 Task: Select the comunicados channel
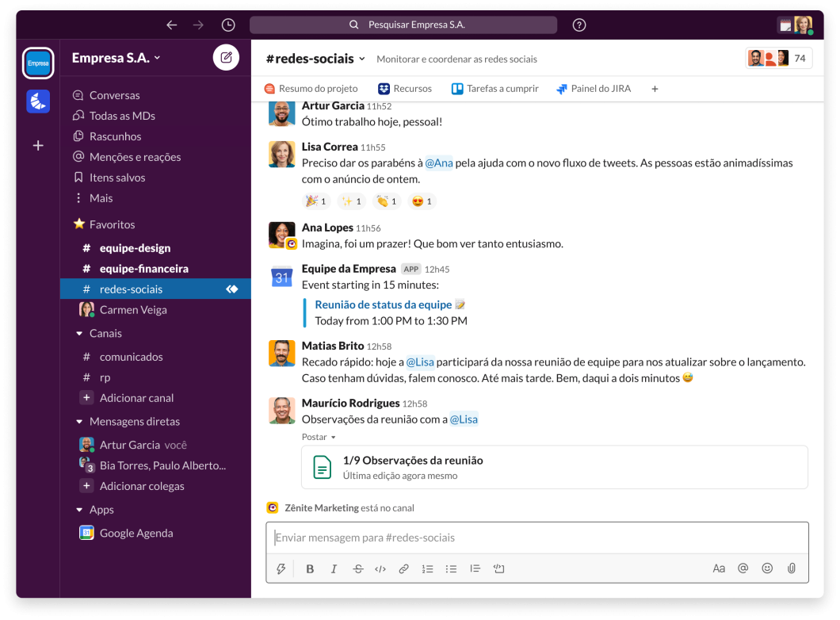155,357
